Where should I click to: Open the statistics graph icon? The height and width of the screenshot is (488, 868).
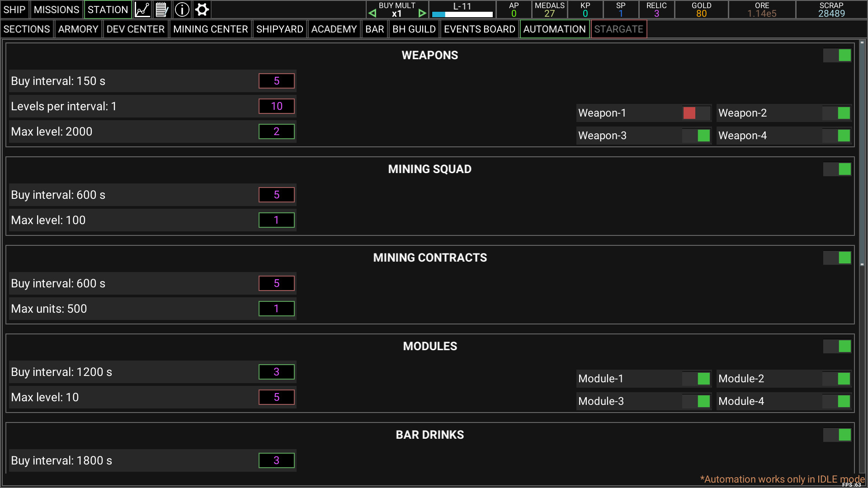[142, 9]
